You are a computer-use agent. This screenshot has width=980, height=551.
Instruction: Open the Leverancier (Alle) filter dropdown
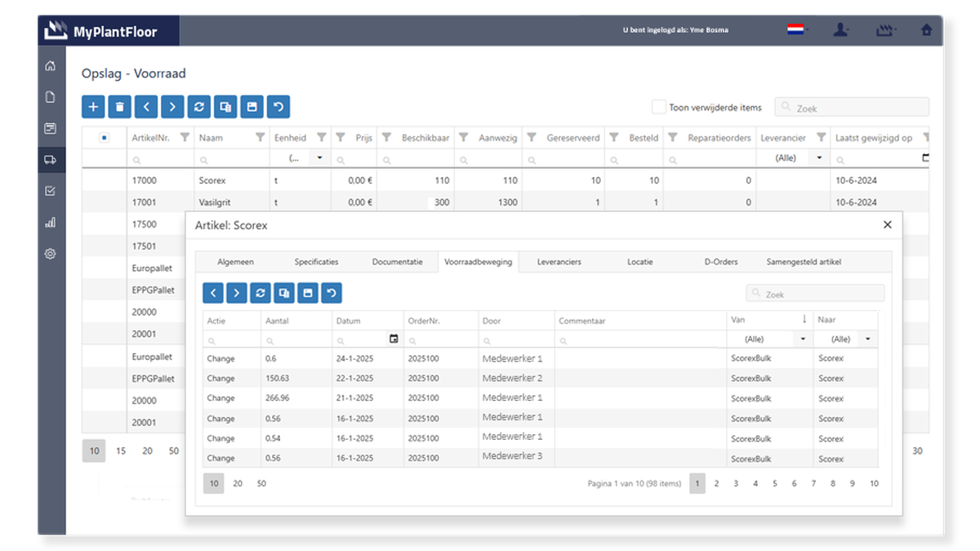click(819, 158)
